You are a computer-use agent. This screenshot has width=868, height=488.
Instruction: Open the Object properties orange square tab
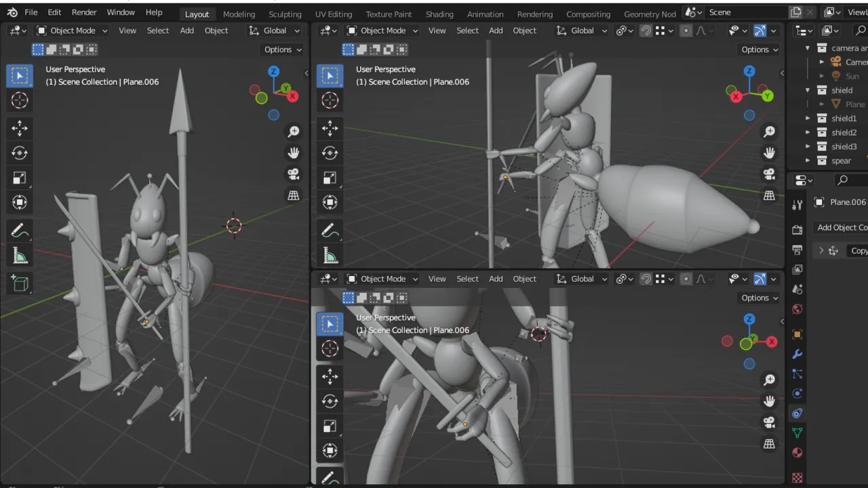[x=797, y=334]
